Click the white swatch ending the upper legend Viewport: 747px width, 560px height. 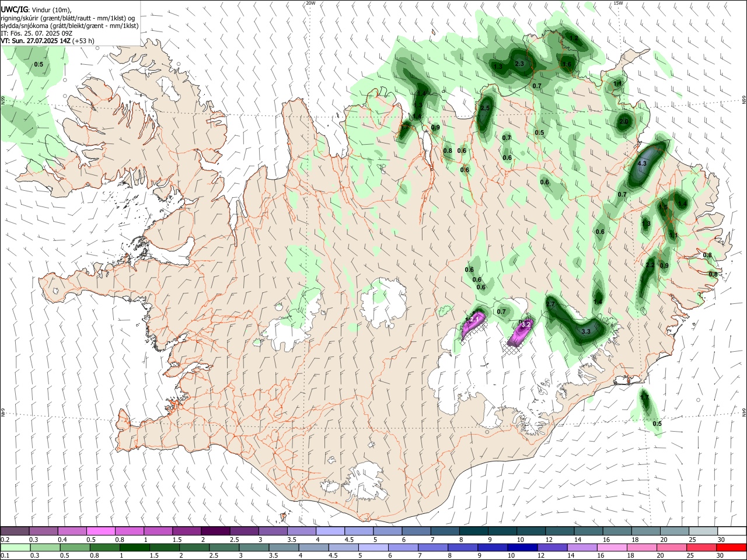coord(732,531)
